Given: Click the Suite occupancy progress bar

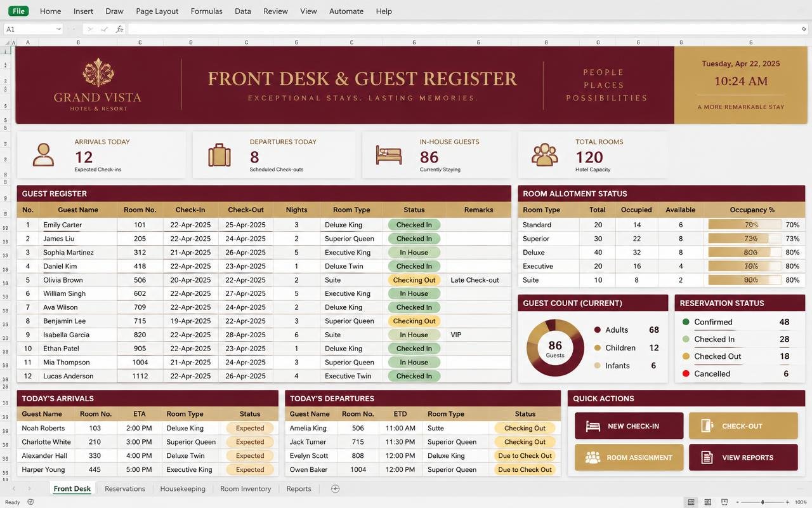Looking at the screenshot, I should tap(745, 280).
